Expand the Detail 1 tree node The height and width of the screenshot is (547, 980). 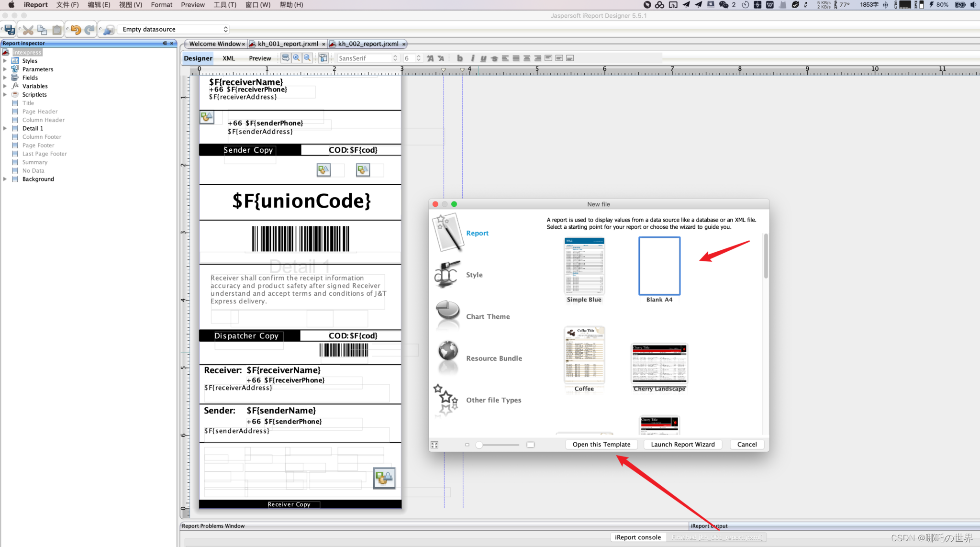pyautogui.click(x=5, y=128)
